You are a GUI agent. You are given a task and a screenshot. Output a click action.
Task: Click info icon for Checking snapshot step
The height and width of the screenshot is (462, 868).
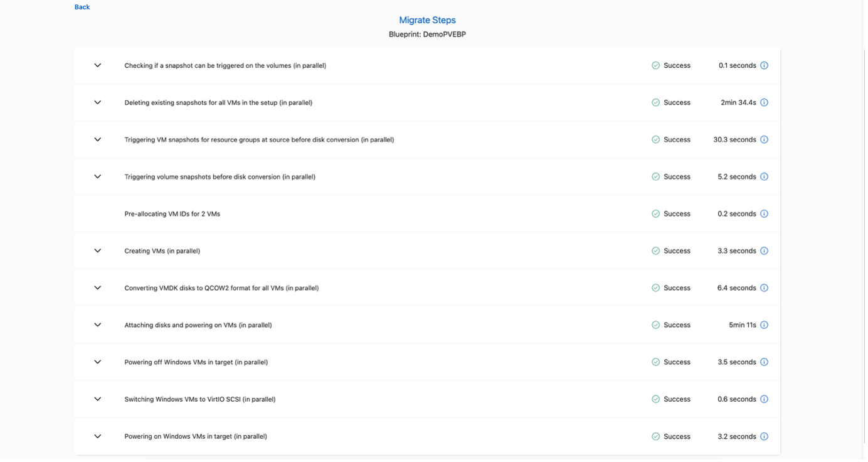click(x=764, y=65)
